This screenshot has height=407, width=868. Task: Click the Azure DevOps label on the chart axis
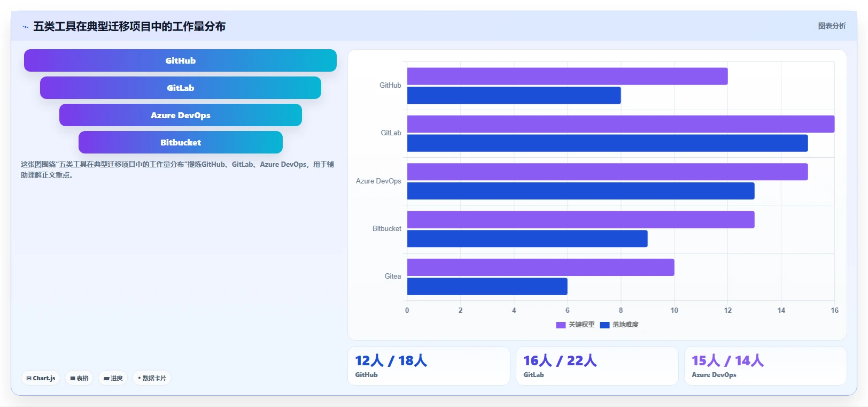coord(378,181)
